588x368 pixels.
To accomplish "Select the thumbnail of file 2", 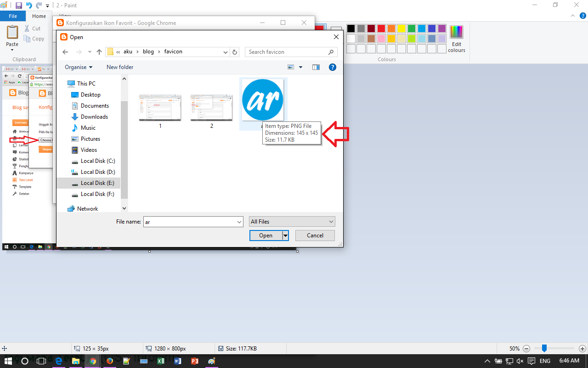I will pos(211,108).
